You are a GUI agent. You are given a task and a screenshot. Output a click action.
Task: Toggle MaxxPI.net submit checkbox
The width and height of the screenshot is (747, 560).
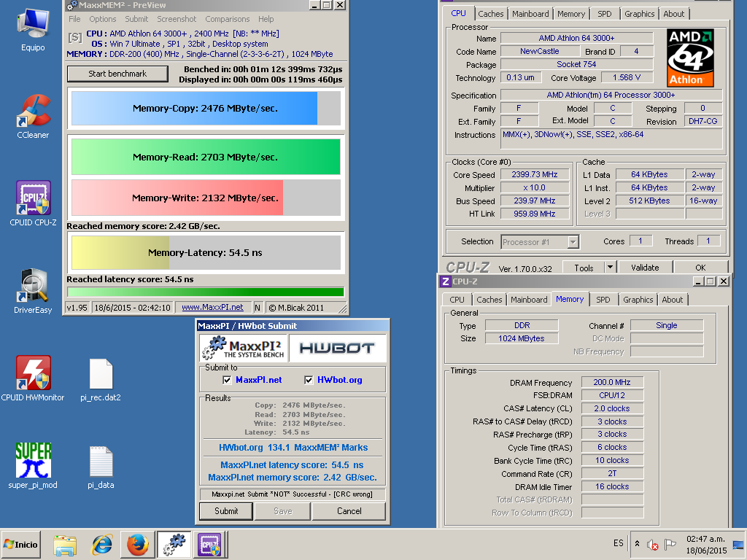(x=227, y=379)
